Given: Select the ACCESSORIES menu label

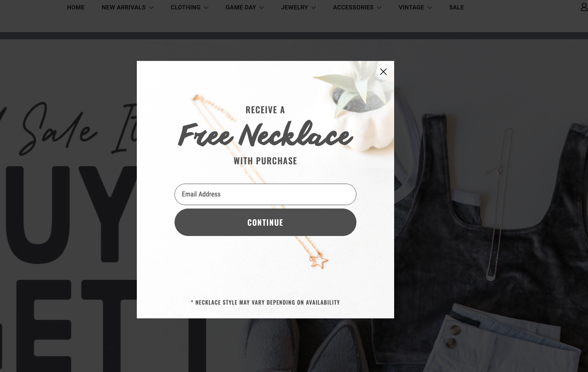Looking at the screenshot, I should tap(353, 7).
